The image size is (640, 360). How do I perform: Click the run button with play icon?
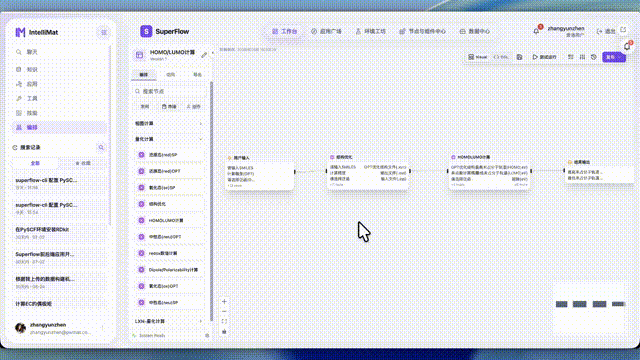[544, 57]
